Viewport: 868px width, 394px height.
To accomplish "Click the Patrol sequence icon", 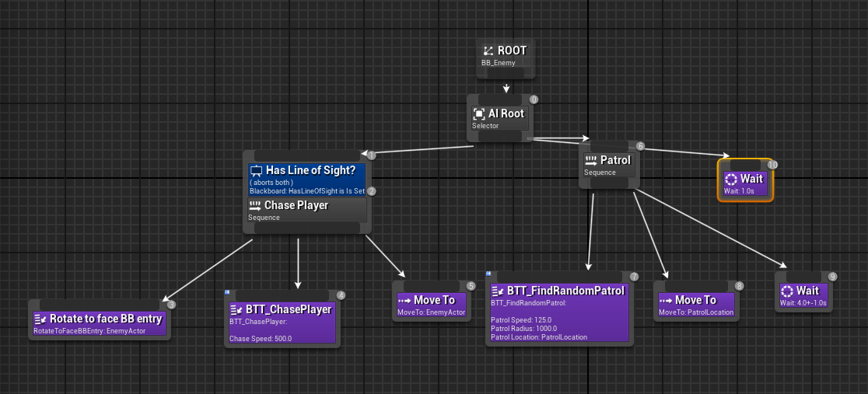I will click(x=590, y=161).
